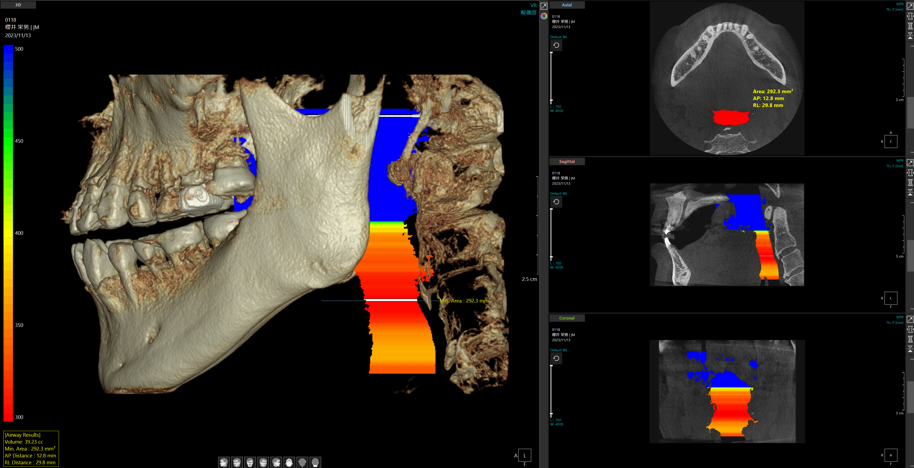
Task: Click the Min. Area label in 3D view
Action: [464, 300]
